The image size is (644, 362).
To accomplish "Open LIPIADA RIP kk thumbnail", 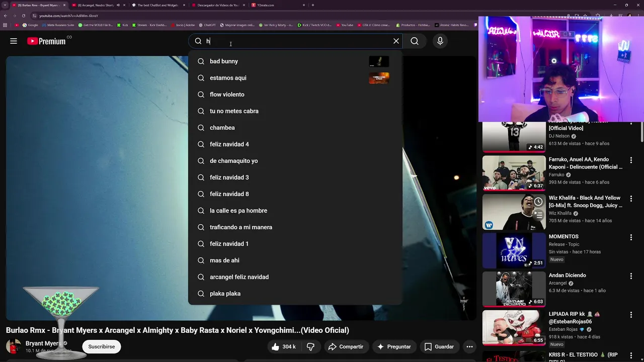I will point(514,328).
